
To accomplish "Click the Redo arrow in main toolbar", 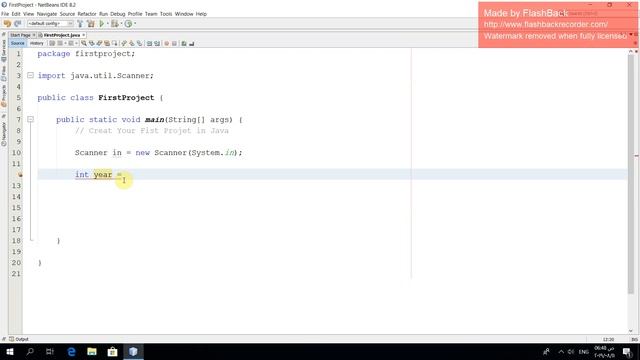I will pyautogui.click(x=17, y=24).
